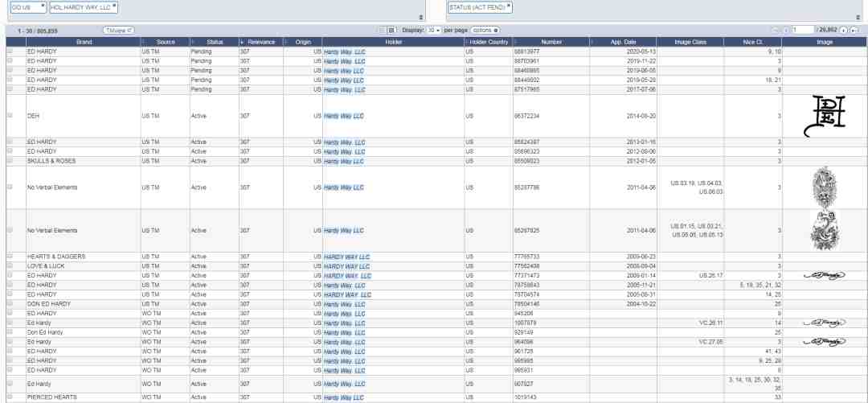Open image thumbnail for number 85287796
This screenshot has height=403, width=868.
825,187
